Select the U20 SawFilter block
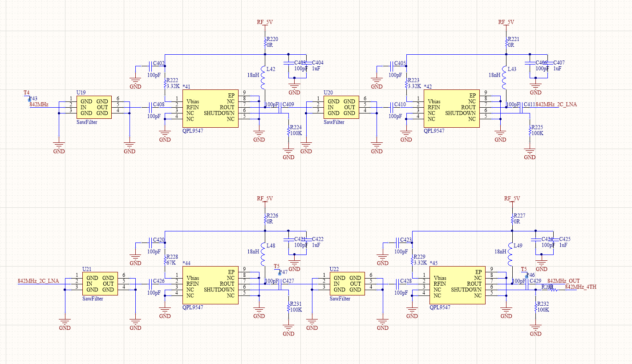 pos(341,107)
